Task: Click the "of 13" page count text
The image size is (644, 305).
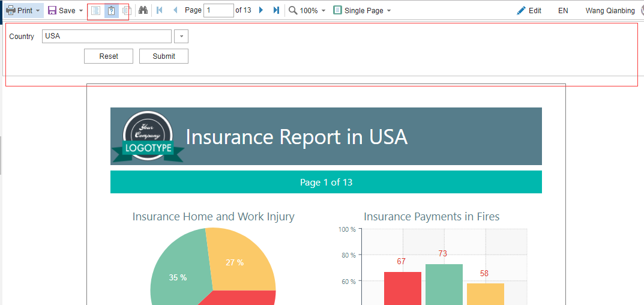Action: [243, 10]
